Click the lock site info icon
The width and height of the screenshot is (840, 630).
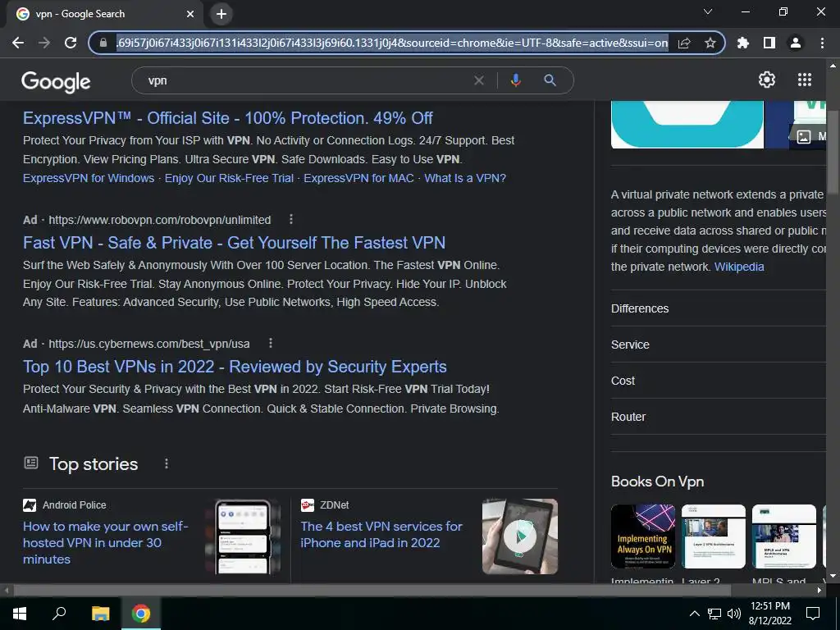click(103, 43)
